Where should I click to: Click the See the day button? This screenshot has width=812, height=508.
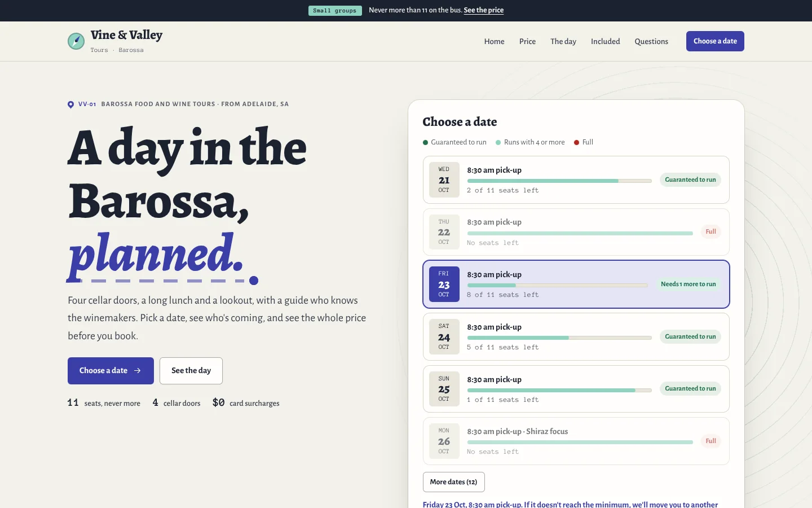191,371
